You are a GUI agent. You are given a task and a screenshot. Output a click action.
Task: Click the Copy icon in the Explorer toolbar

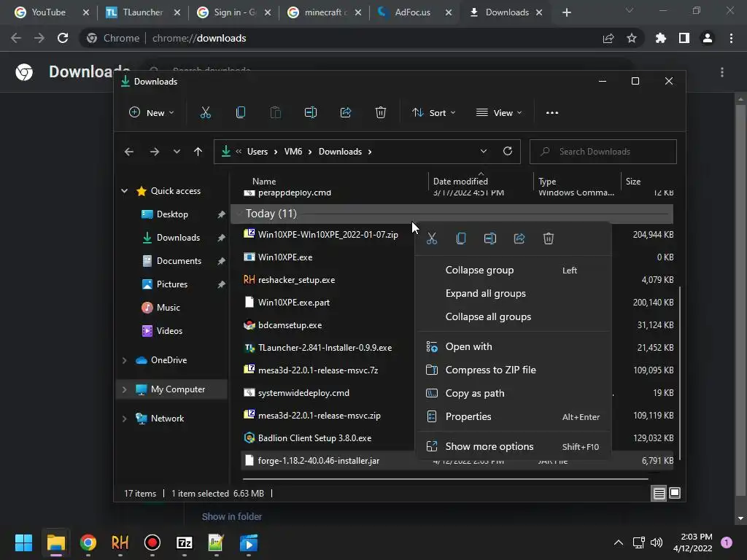[241, 113]
